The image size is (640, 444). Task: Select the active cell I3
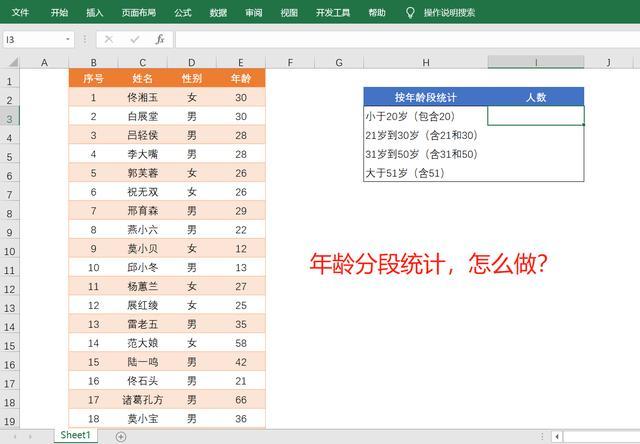(536, 116)
